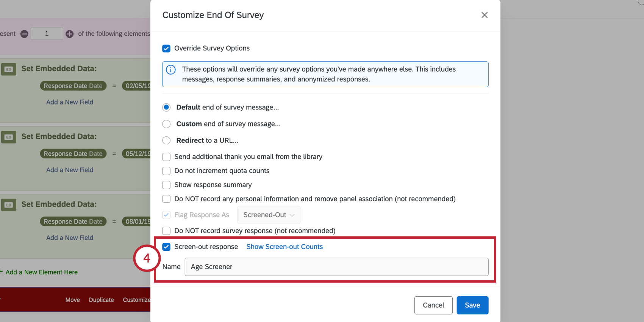Click the plus icon beside the count field
The height and width of the screenshot is (322, 644).
point(70,34)
